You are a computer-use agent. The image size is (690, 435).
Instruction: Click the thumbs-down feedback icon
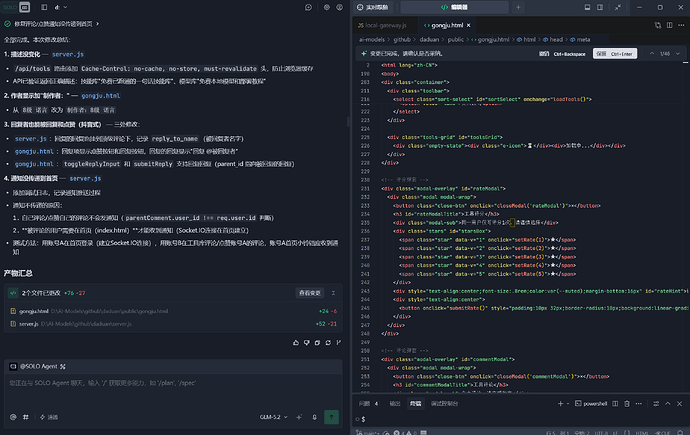pyautogui.click(x=307, y=343)
